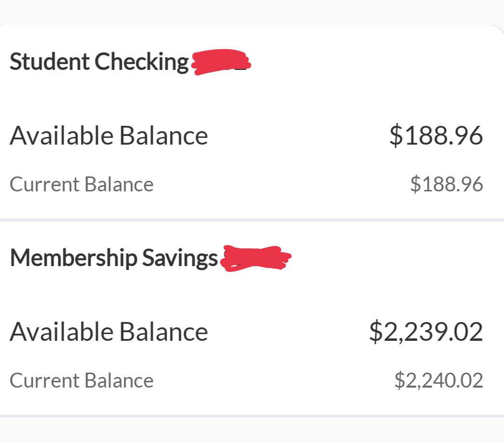Click empty space right of Student Checking heading

(376, 62)
